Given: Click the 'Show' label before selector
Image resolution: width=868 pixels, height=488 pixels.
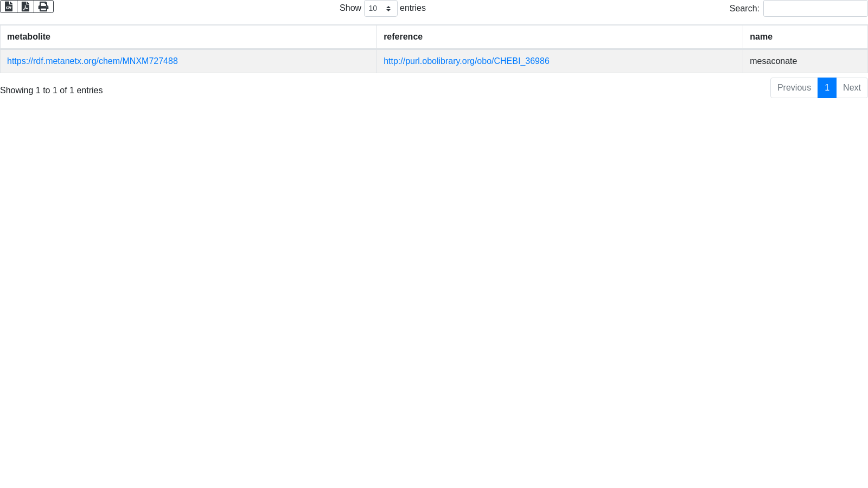Looking at the screenshot, I should [350, 8].
